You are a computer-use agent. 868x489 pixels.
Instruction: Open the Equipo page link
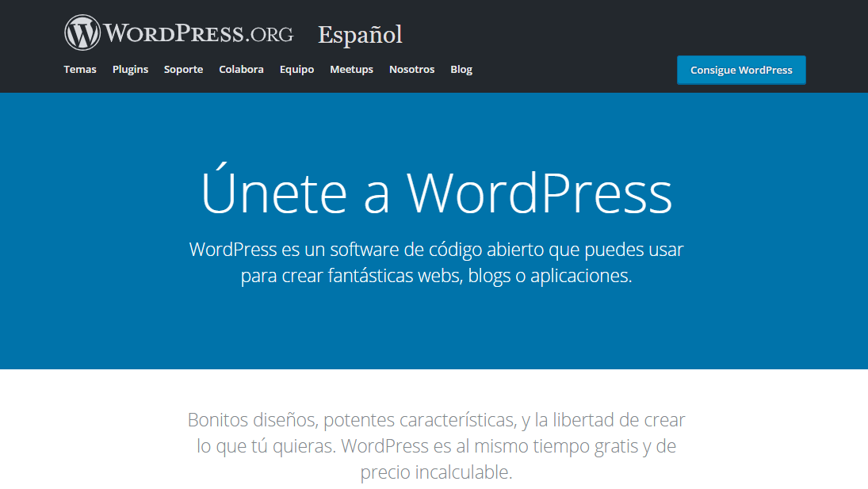click(296, 69)
